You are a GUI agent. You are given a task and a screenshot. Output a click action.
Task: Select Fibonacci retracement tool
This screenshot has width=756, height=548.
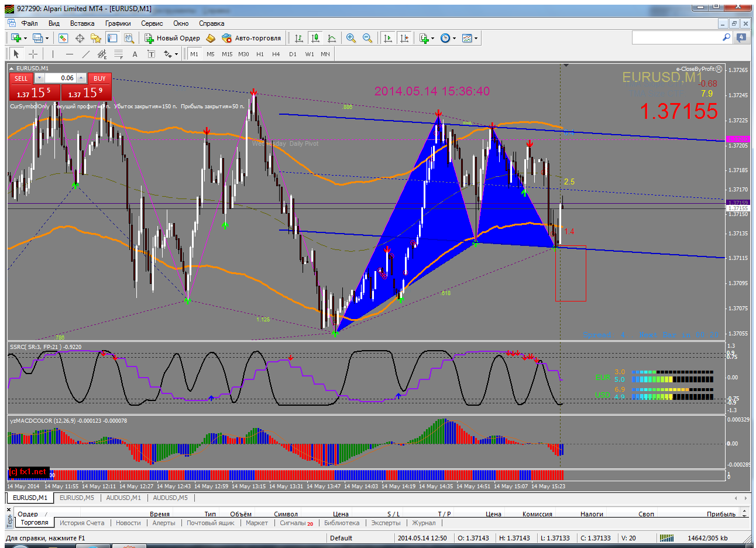click(118, 54)
